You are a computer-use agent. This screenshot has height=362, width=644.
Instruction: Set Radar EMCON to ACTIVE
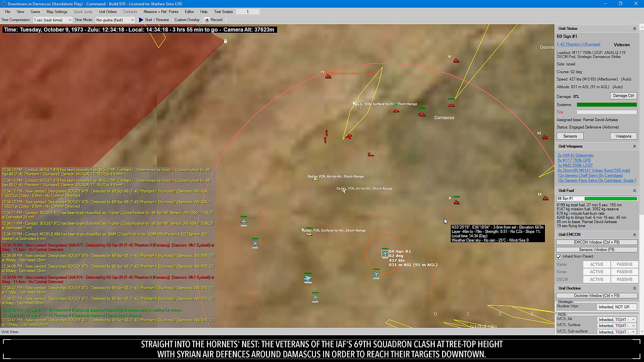click(x=596, y=264)
